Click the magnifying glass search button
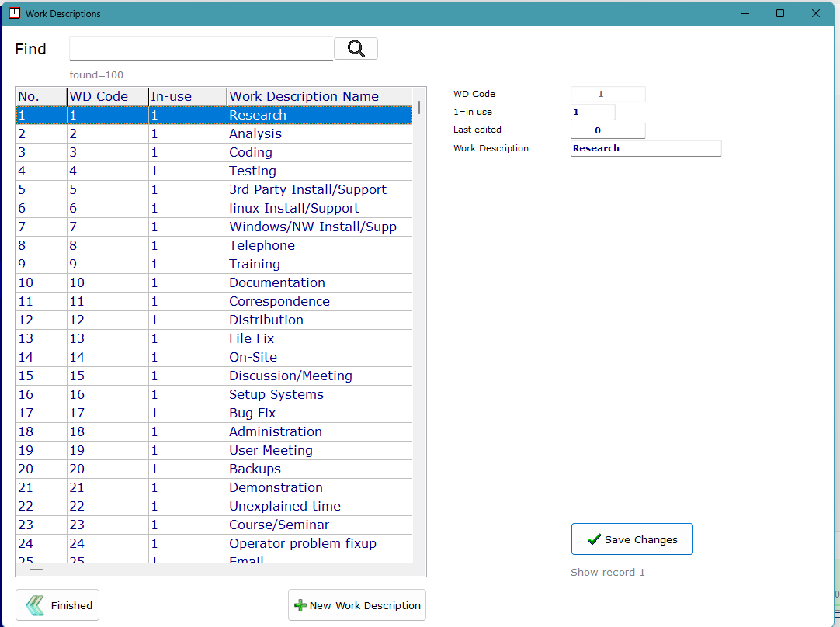Viewport: 840px width, 627px height. (x=356, y=49)
